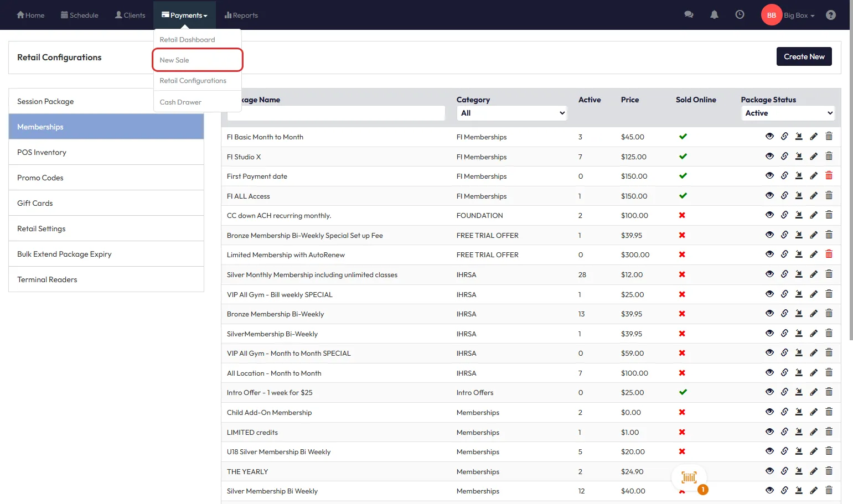Image resolution: width=853 pixels, height=504 pixels.
Task: View FI ALL Access using eye icon
Action: pyautogui.click(x=769, y=196)
